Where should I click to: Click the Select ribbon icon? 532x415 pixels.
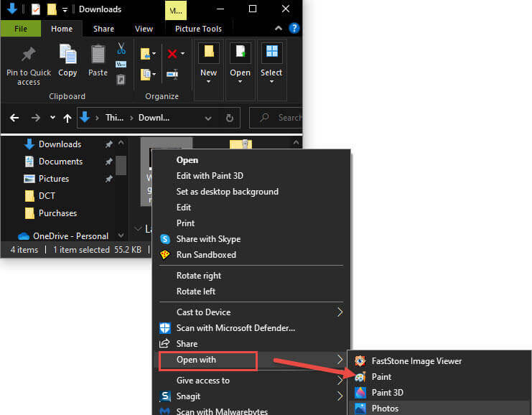272,52
